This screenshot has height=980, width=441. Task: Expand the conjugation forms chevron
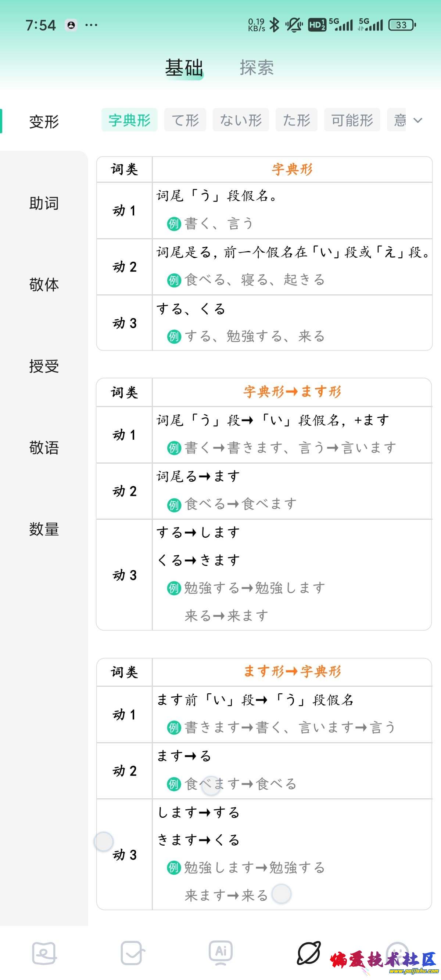coord(418,120)
